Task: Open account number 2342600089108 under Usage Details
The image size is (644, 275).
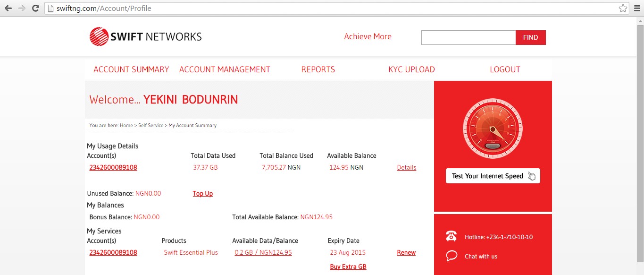Action: click(113, 167)
